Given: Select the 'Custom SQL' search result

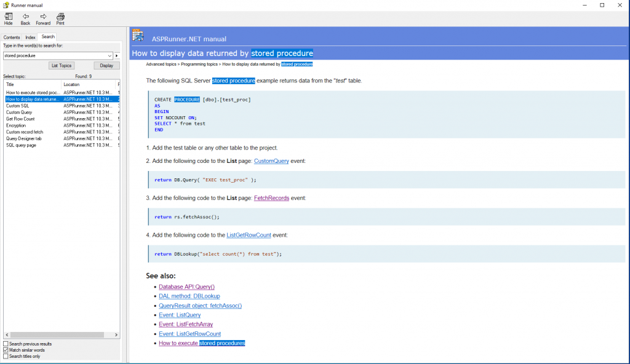Looking at the screenshot, I should (62, 106).
